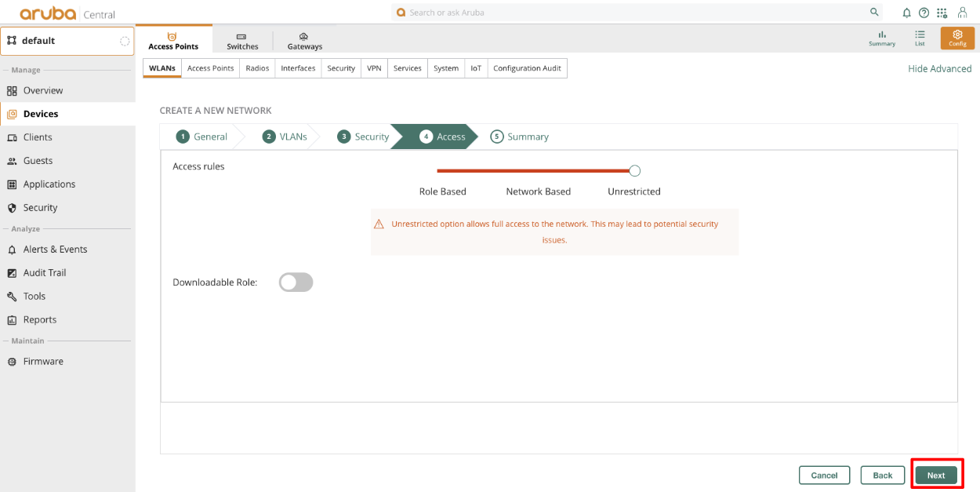
Task: Open the apps grid icon
Action: click(x=942, y=13)
